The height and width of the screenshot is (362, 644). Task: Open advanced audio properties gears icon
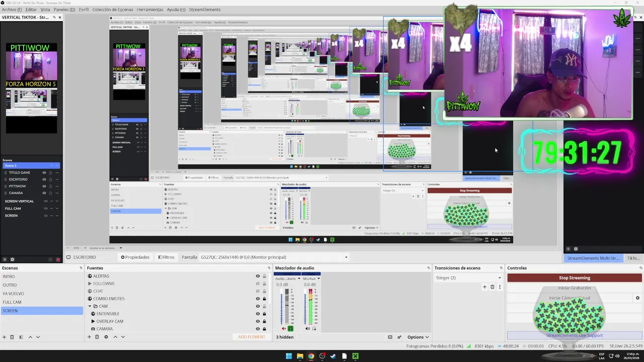pyautogui.click(x=399, y=337)
